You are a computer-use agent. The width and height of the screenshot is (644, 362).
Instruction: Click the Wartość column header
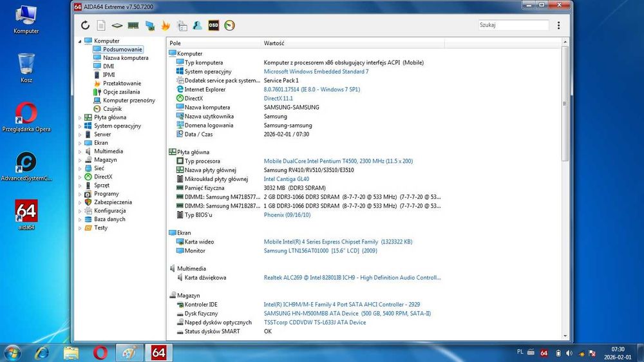click(x=353, y=43)
